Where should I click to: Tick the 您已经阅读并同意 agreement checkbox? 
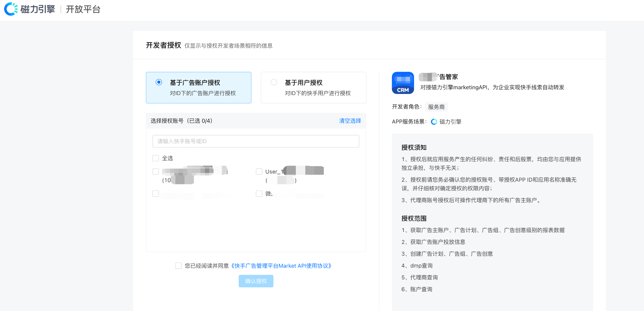tap(178, 266)
